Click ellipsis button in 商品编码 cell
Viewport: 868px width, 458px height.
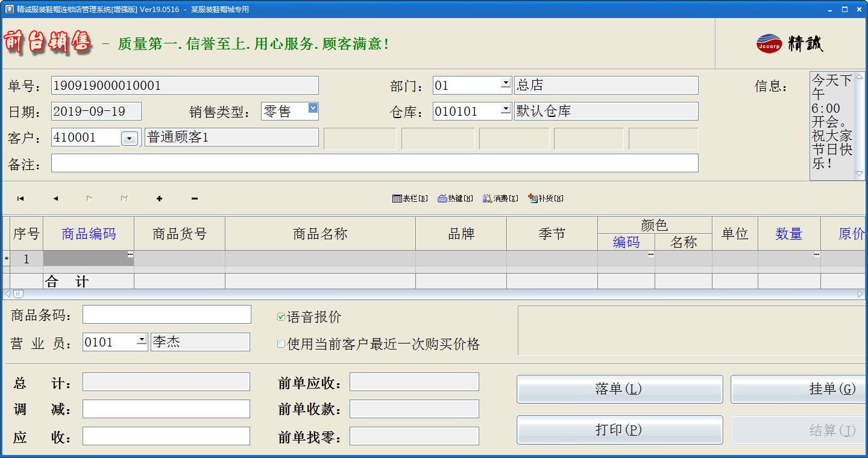pyautogui.click(x=130, y=255)
